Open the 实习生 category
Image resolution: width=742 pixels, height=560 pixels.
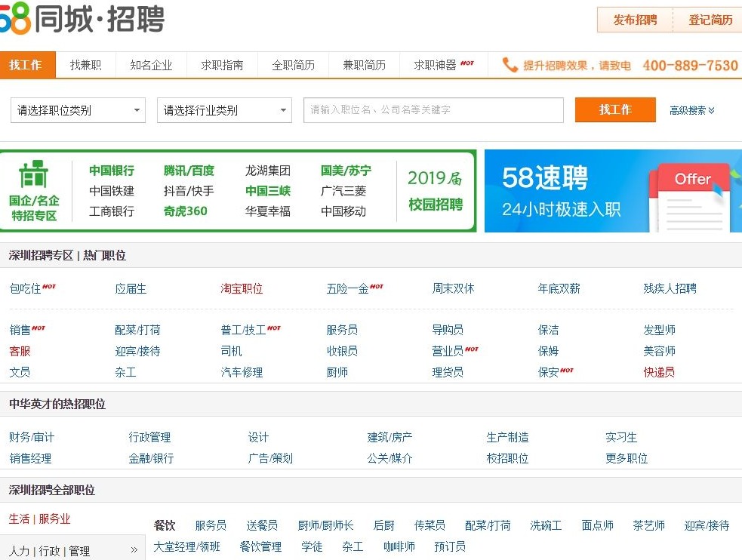tap(621, 437)
